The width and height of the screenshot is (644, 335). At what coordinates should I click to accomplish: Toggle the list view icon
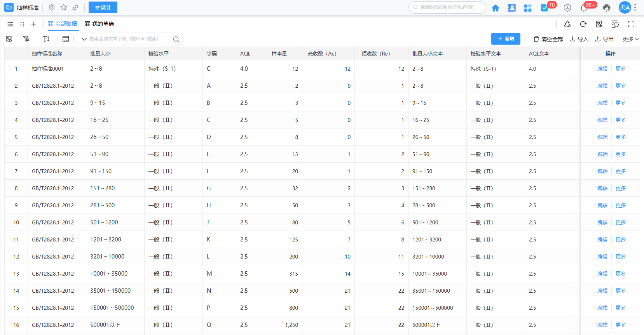click(10, 24)
